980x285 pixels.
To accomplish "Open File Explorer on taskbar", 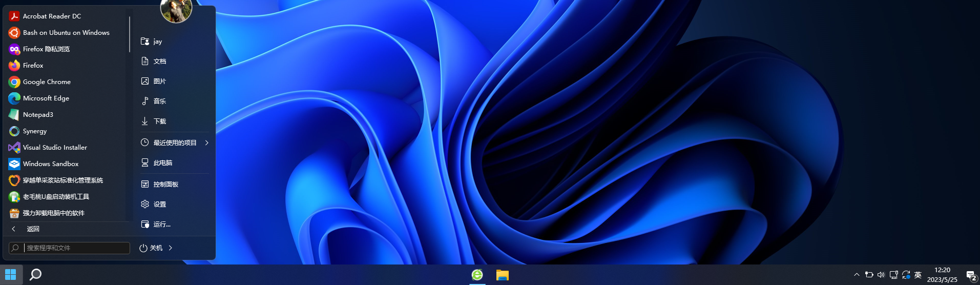I will [502, 275].
